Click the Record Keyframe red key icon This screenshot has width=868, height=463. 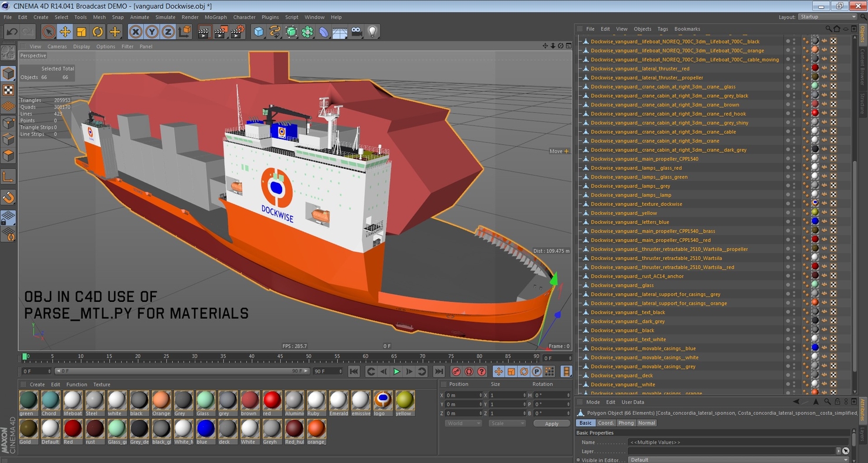click(x=456, y=371)
